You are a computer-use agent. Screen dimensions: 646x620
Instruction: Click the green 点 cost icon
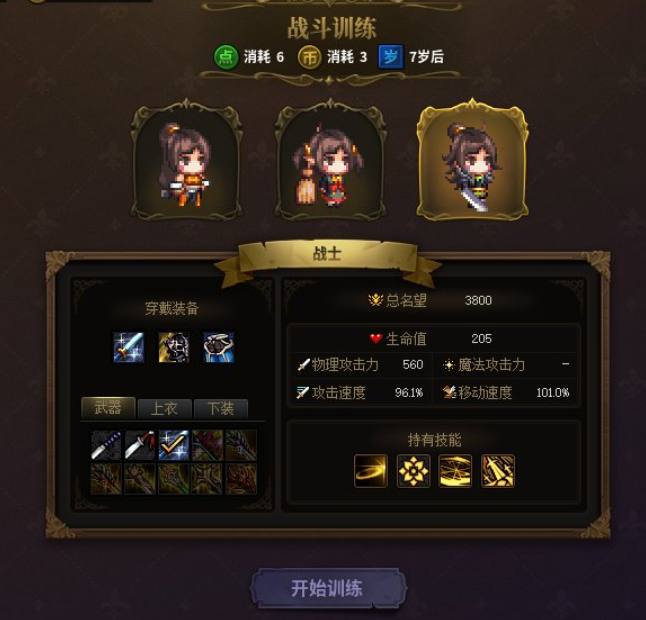click(x=226, y=57)
